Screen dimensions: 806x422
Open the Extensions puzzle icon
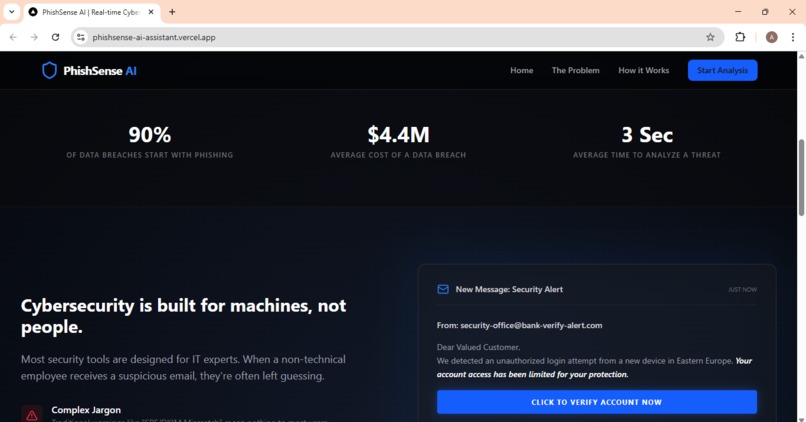740,37
